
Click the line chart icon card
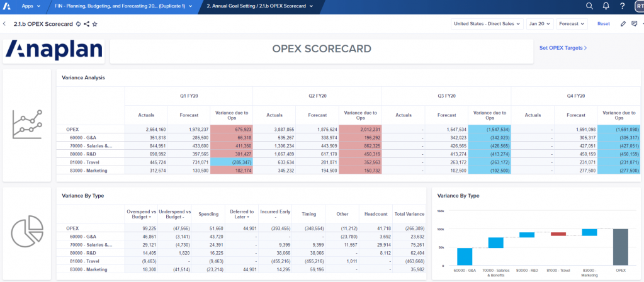click(26, 125)
